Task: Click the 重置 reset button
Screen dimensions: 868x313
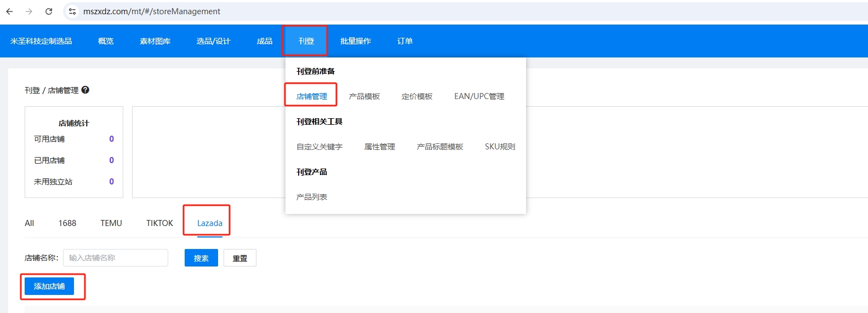Action: [x=240, y=258]
